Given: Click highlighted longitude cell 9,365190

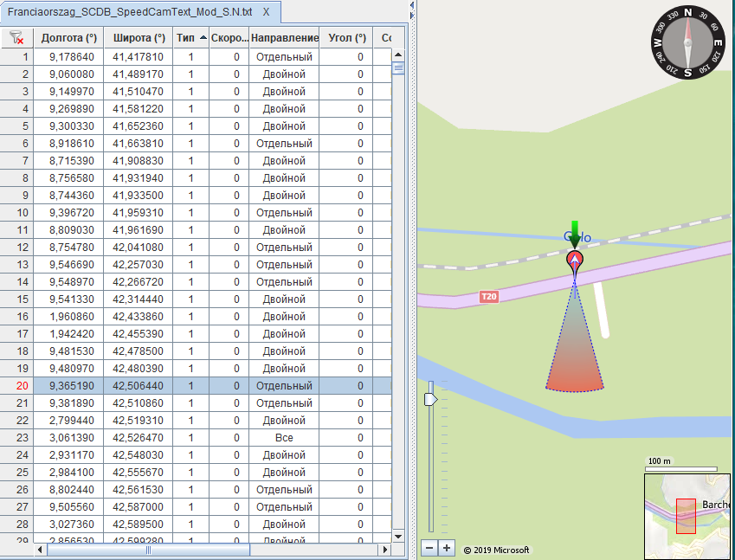Looking at the screenshot, I should 68,387.
